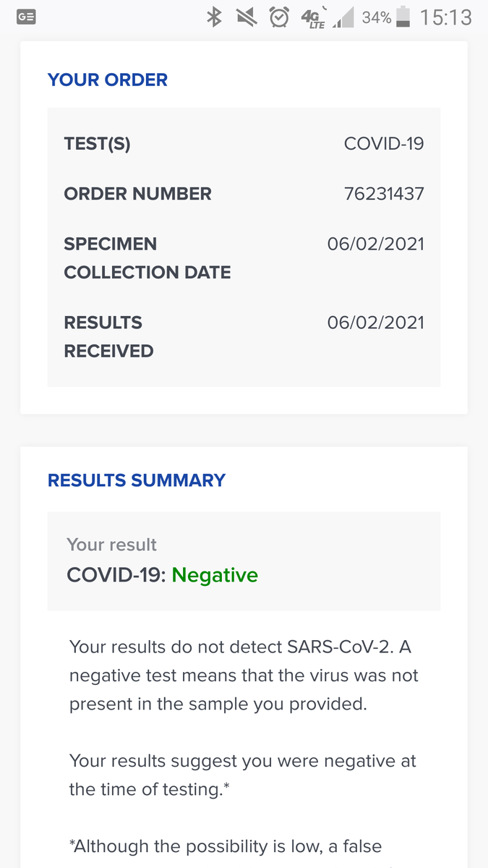The width and height of the screenshot is (488, 868).
Task: Tap the ORDER NUMBER label
Action: 137,194
